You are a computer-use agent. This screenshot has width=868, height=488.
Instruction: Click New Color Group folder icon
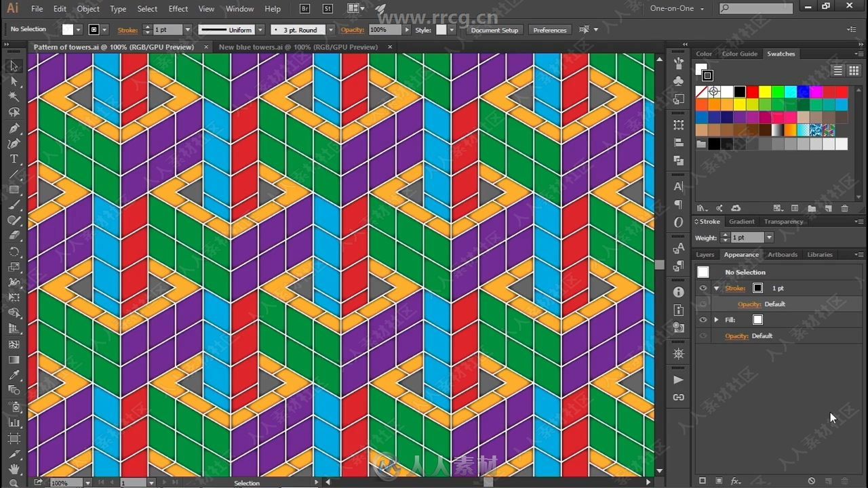(x=811, y=208)
